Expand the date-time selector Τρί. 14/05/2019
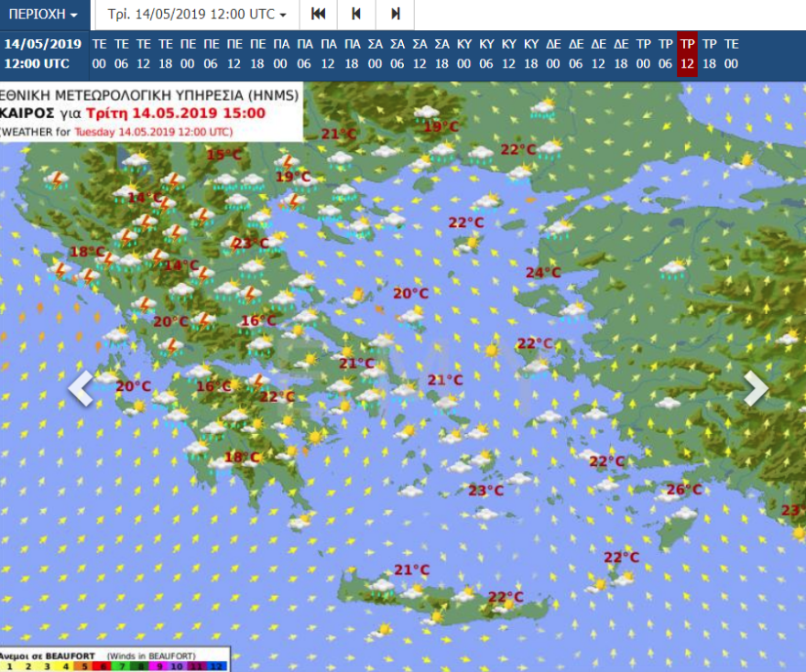 [197, 15]
